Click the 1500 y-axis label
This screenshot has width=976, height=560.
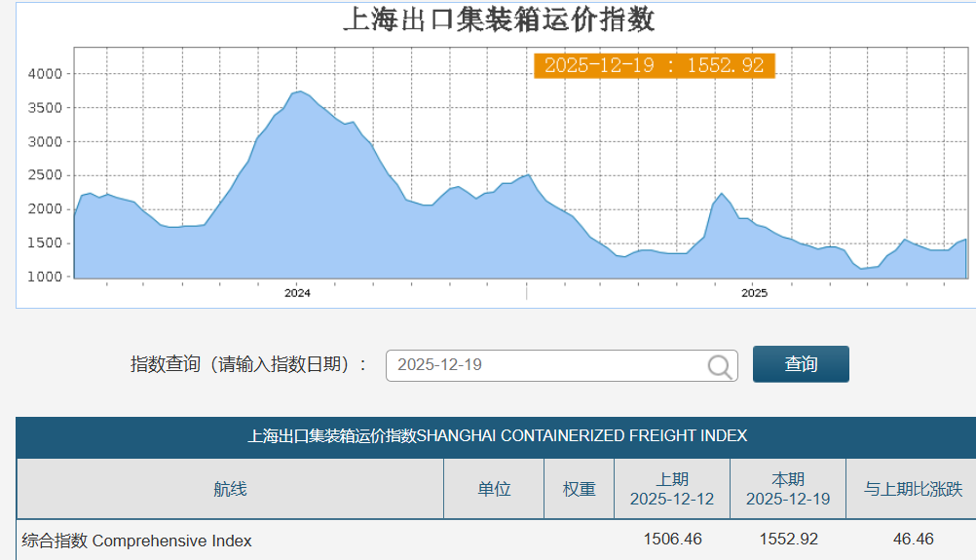point(46,243)
